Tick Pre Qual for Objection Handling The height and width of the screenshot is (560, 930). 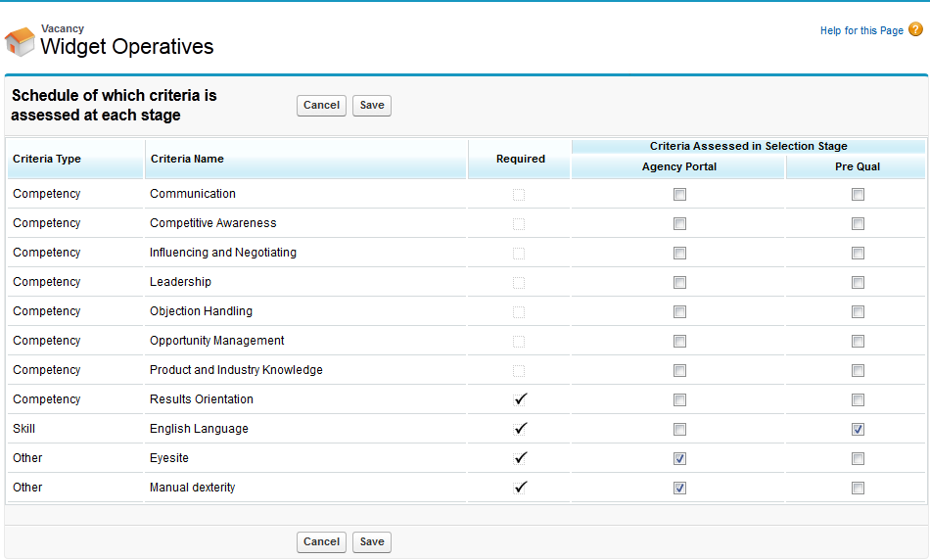(858, 311)
